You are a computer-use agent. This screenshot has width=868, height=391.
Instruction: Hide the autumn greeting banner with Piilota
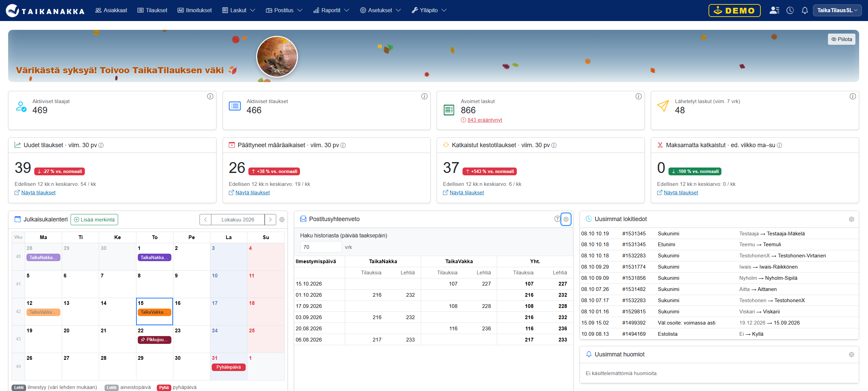tap(841, 39)
